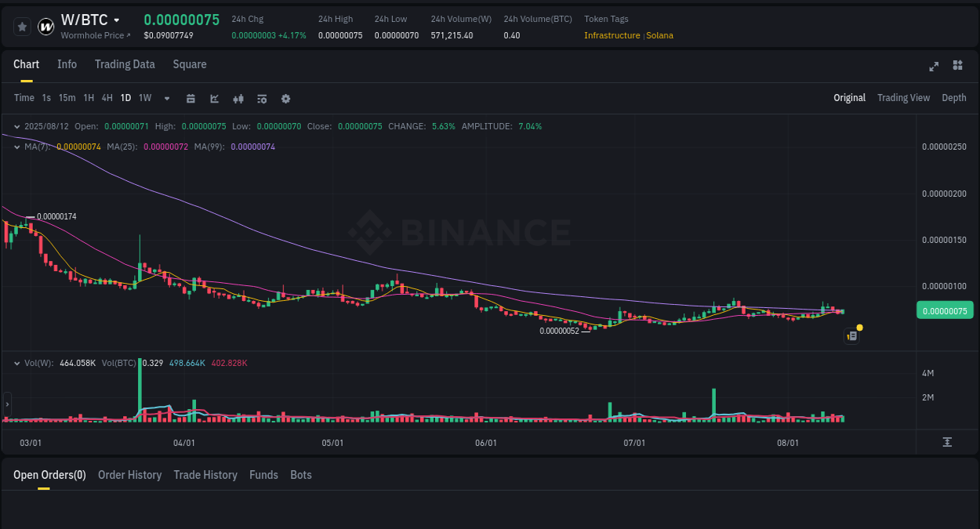The width and height of the screenshot is (980, 529).
Task: Expand the chart to fullscreen
Action: click(x=934, y=66)
